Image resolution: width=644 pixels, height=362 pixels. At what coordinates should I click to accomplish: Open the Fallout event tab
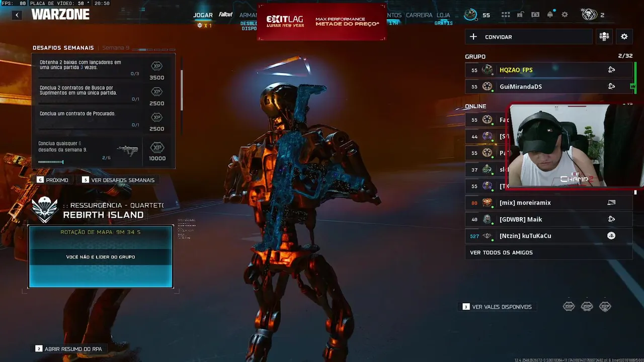[x=225, y=15]
